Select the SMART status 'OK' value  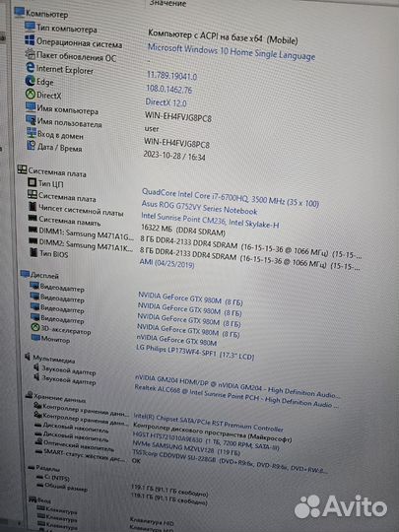[x=136, y=460]
